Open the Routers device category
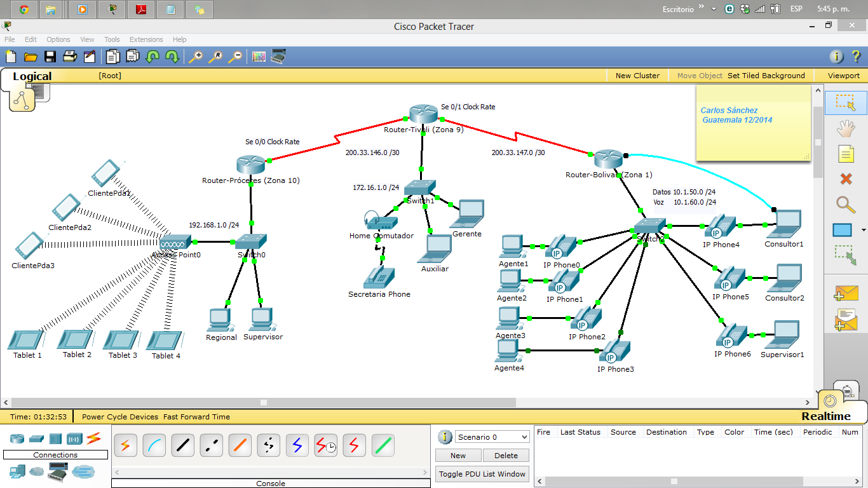Screen dimensions: 868x488 click(x=16, y=438)
